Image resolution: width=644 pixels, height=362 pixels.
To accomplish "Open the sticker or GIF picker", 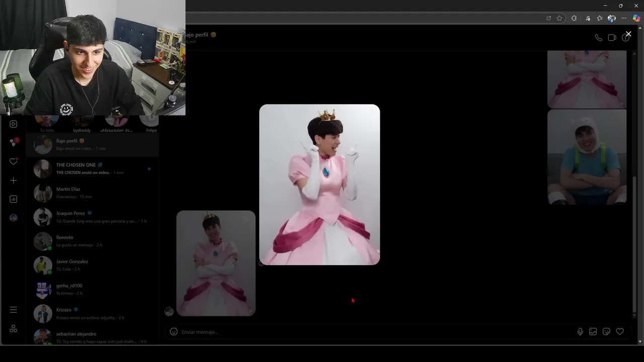I will [606, 331].
